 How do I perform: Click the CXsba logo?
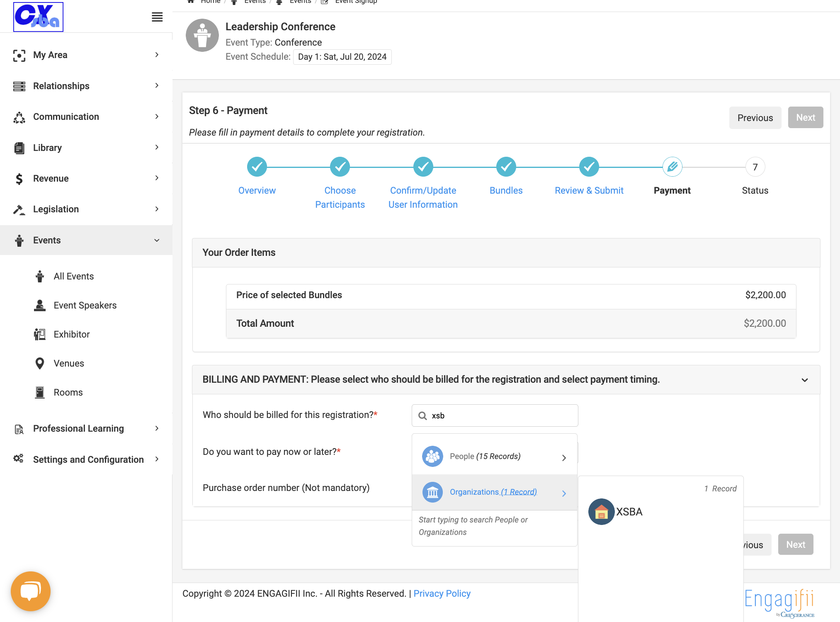38,17
